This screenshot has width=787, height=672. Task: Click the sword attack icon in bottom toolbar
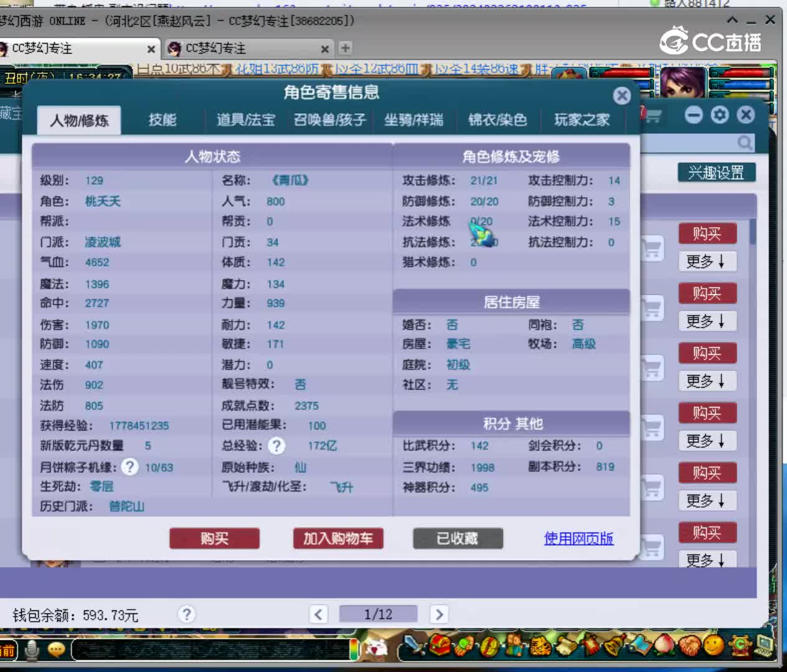click(413, 646)
